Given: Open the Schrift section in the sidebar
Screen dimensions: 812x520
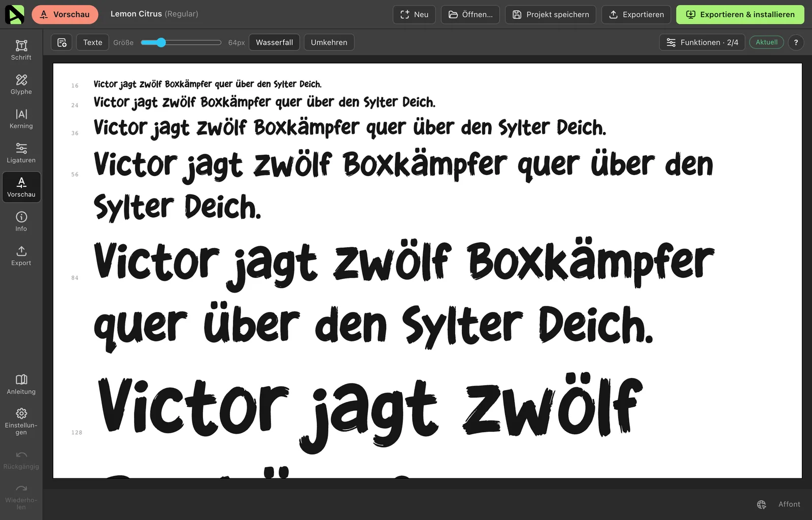Looking at the screenshot, I should (x=21, y=50).
